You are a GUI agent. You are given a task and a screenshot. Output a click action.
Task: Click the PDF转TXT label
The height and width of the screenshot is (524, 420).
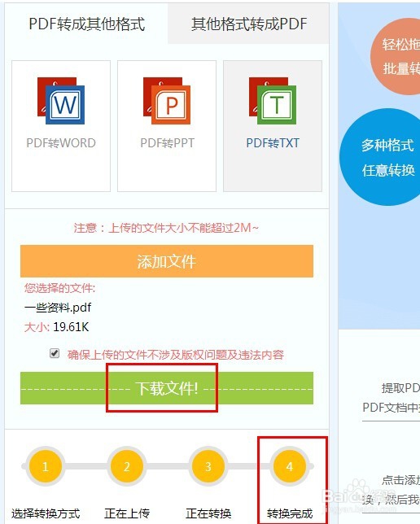[x=273, y=143]
